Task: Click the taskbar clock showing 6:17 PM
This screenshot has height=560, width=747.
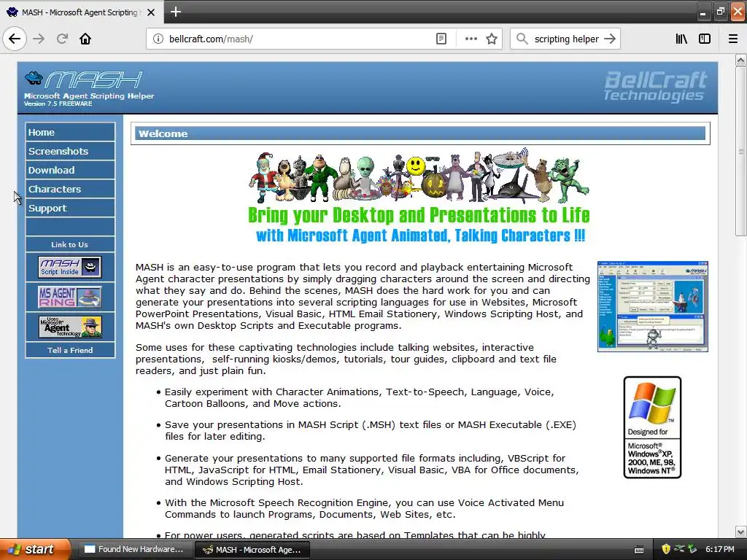Action: [x=720, y=549]
